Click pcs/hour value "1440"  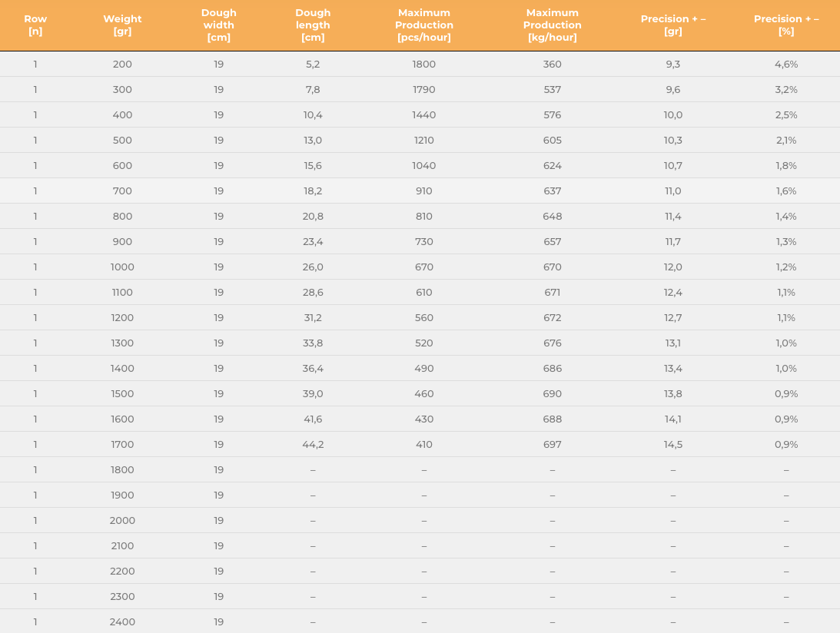click(423, 114)
